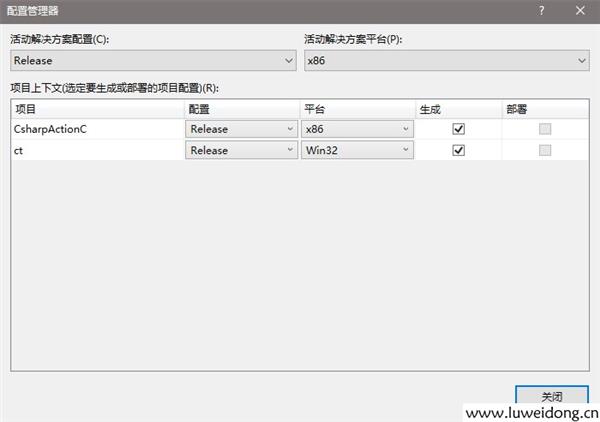Toggle the deploy checkbox for ct

coord(545,150)
